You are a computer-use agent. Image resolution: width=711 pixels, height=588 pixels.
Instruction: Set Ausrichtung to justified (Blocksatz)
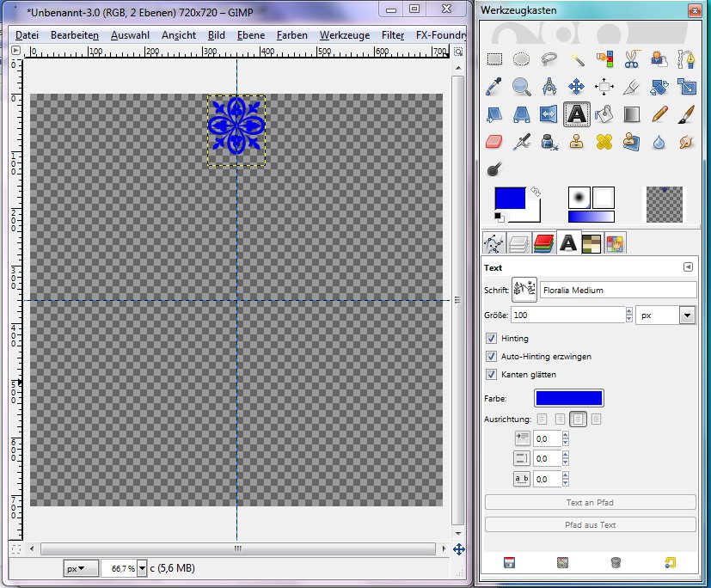click(597, 419)
